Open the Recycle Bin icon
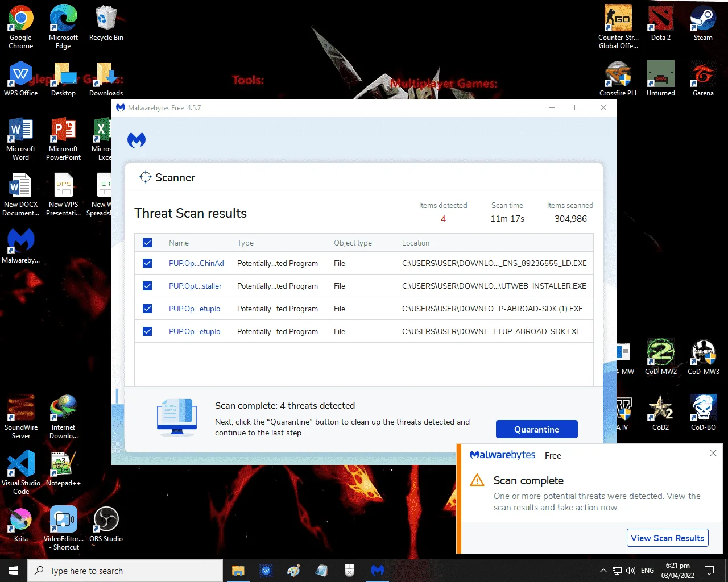Viewport: 728px width, 582px height. (x=106, y=23)
